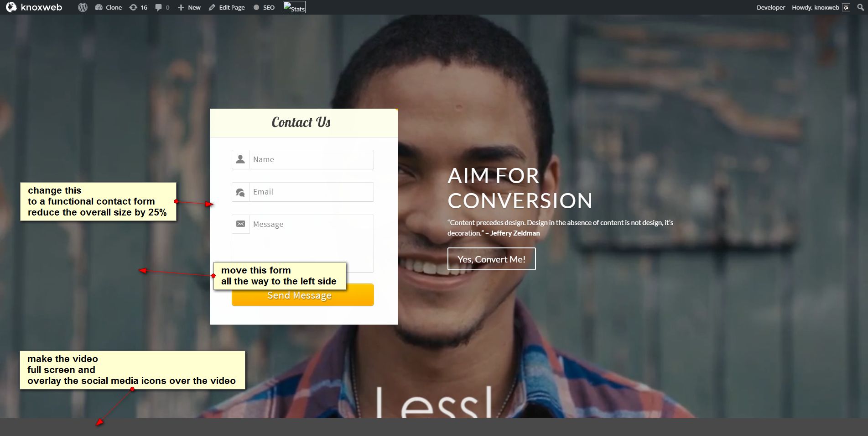Click into the Name input field
Viewport: 868px width, 436px height.
(x=312, y=159)
